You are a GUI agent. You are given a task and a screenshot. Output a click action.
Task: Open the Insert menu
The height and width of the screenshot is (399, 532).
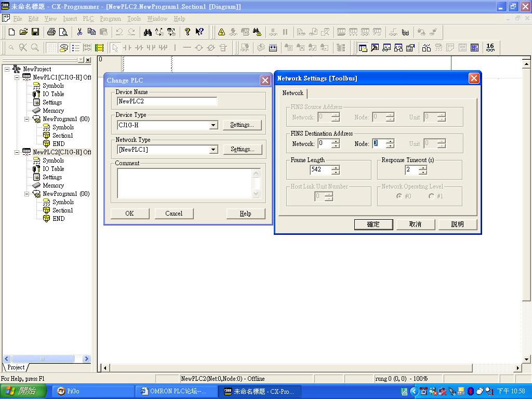70,19
